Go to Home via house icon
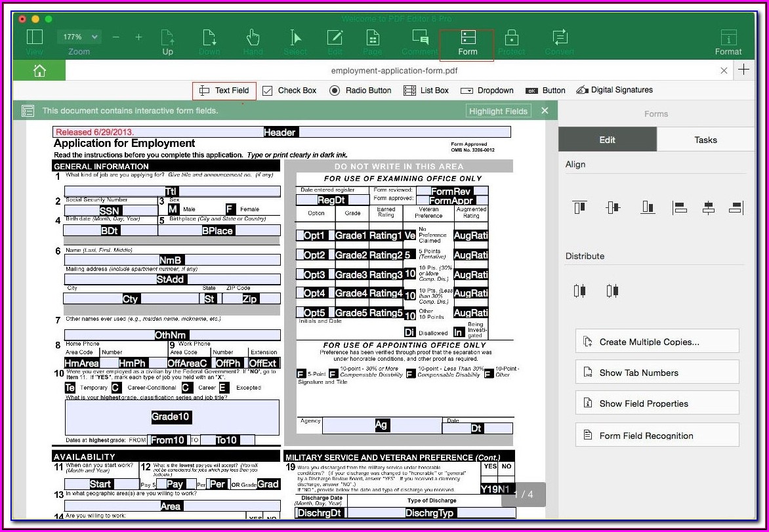 coord(39,70)
